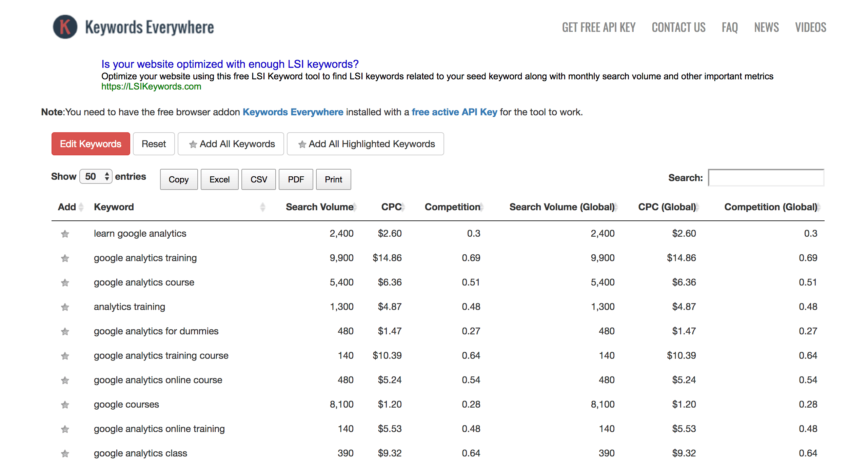Click the Edit Keywords button
This screenshot has width=868, height=470.
pos(91,144)
